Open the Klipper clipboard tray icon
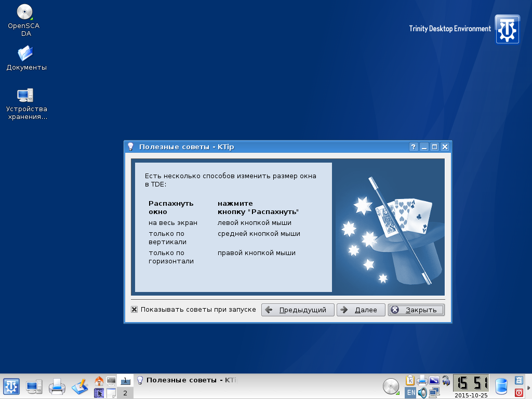The width and height of the screenshot is (532, 399). point(410,380)
